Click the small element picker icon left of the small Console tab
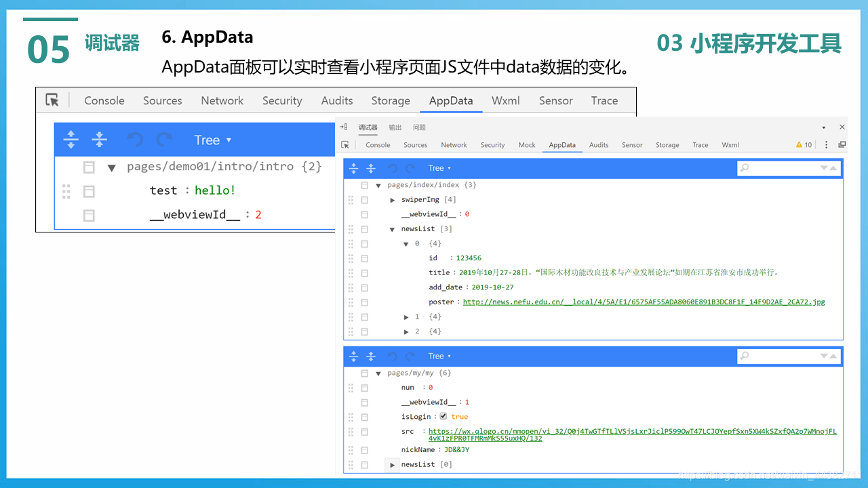 pyautogui.click(x=345, y=144)
